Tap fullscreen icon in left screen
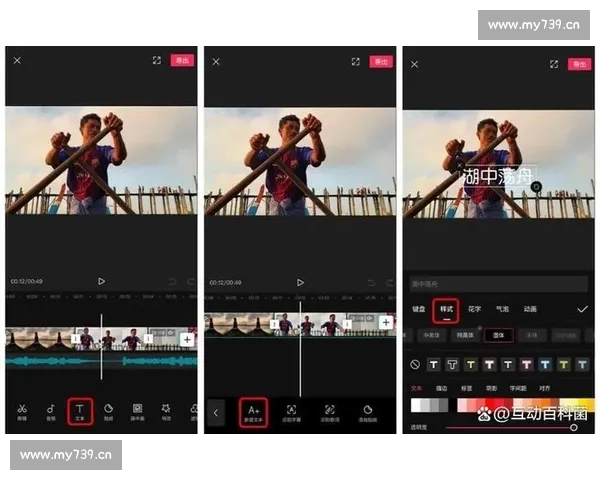This screenshot has width=600, height=480. click(157, 60)
